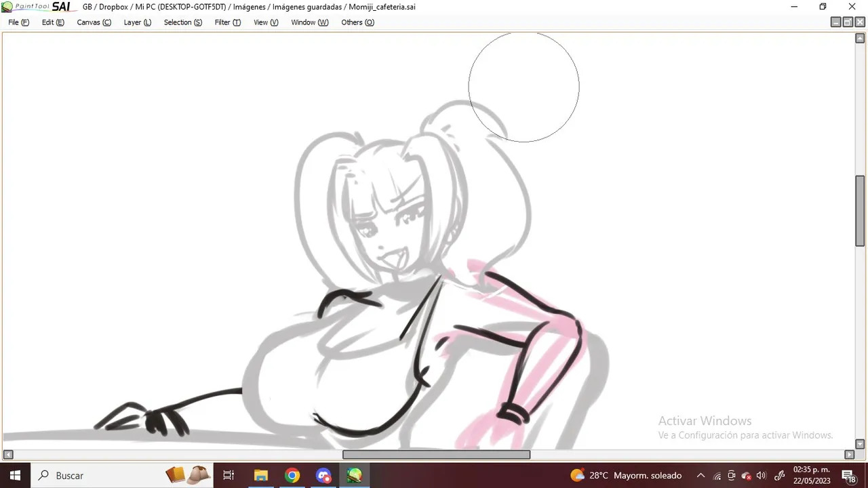Click the vertical scrollbar down arrow
This screenshot has height=488, width=868.
[x=860, y=444]
